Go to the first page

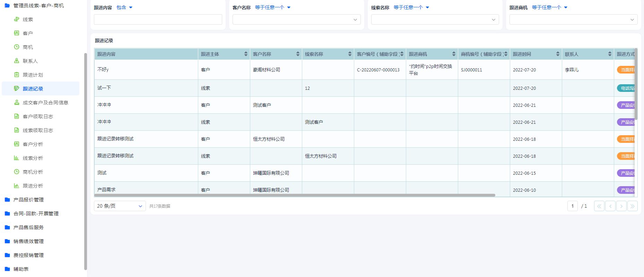pyautogui.click(x=599, y=206)
